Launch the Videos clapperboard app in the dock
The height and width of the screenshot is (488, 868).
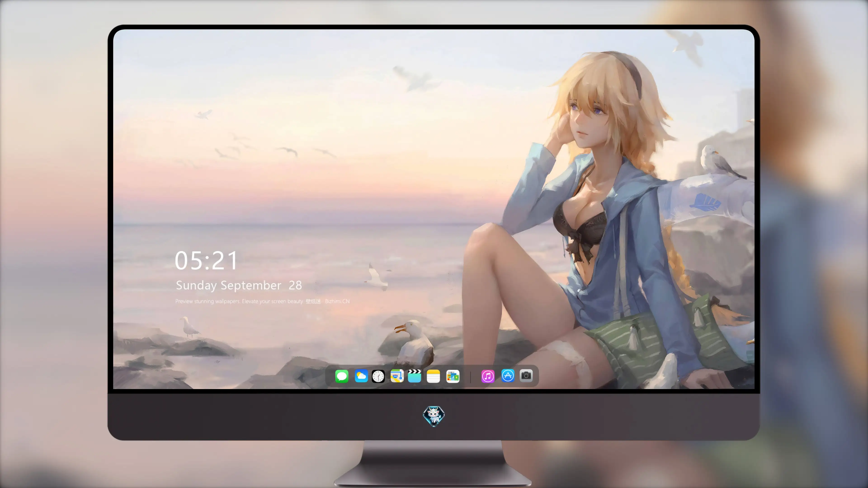coord(415,376)
